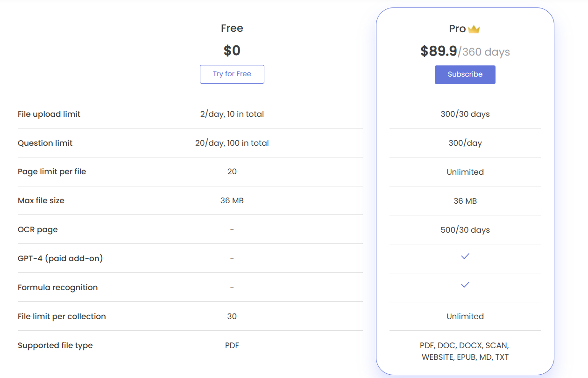The height and width of the screenshot is (378, 588).
Task: Click the Pro plan's supported file types list
Action: 465,351
